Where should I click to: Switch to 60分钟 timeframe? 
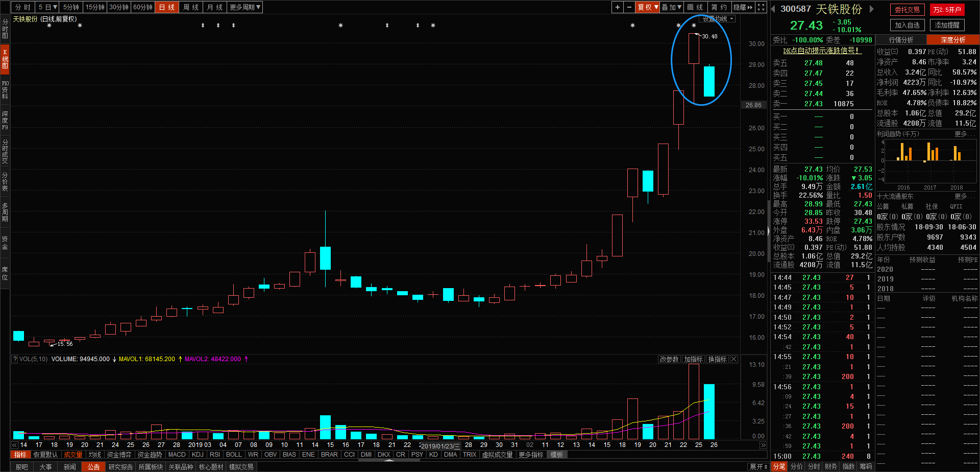(x=143, y=7)
